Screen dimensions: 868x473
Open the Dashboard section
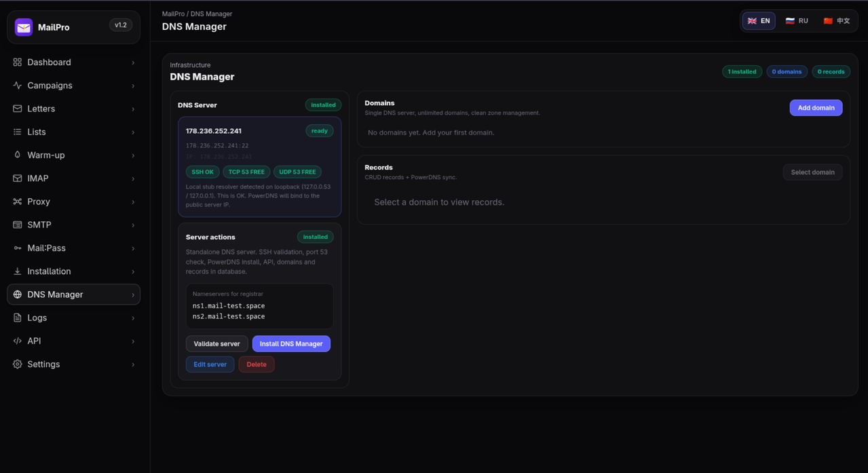(73, 62)
